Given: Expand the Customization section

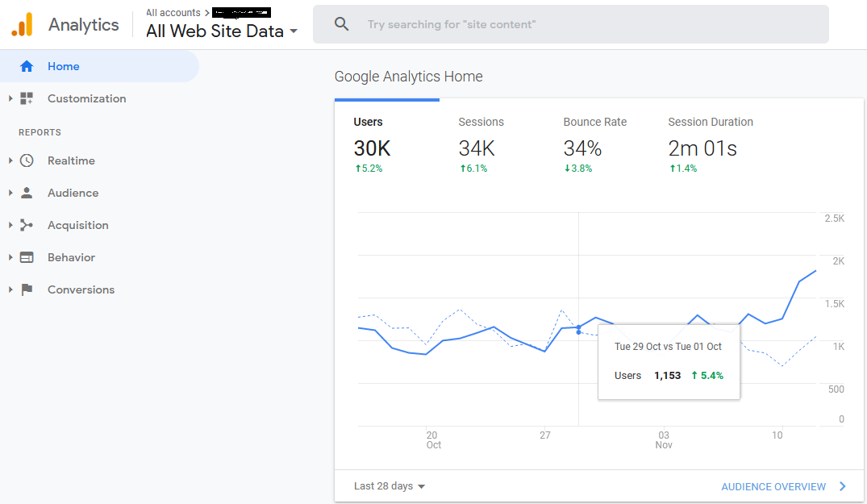Looking at the screenshot, I should [x=10, y=98].
